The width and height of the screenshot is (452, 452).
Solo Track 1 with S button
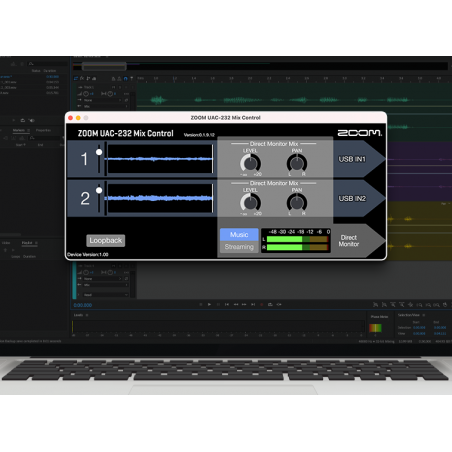(120, 87)
